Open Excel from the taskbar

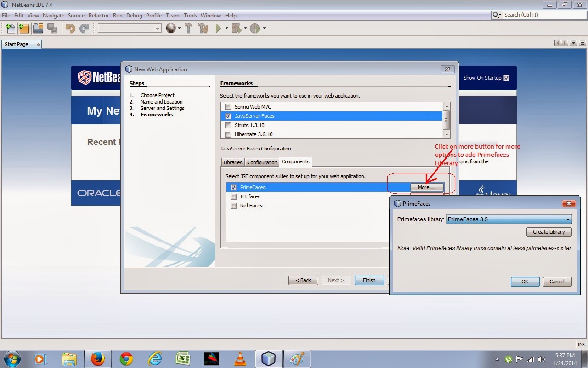click(x=183, y=359)
